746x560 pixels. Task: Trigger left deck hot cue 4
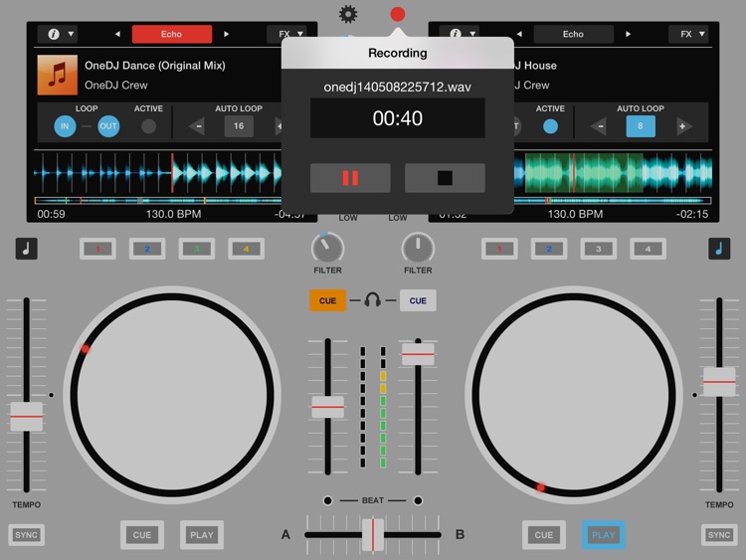tap(246, 249)
